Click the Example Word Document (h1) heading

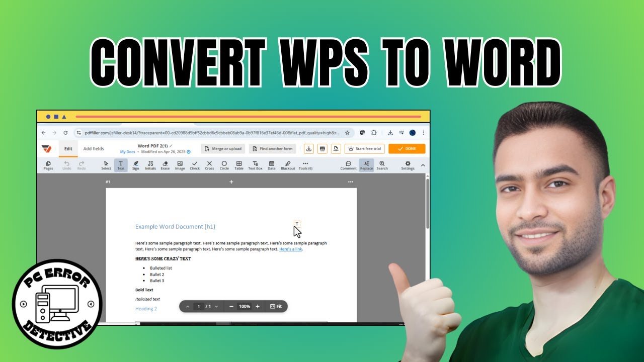(175, 227)
